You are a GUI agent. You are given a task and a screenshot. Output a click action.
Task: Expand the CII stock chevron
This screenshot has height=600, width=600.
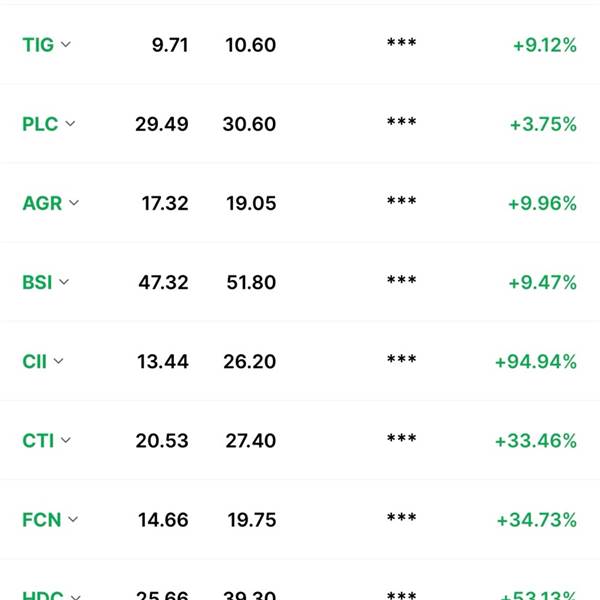coord(58,361)
